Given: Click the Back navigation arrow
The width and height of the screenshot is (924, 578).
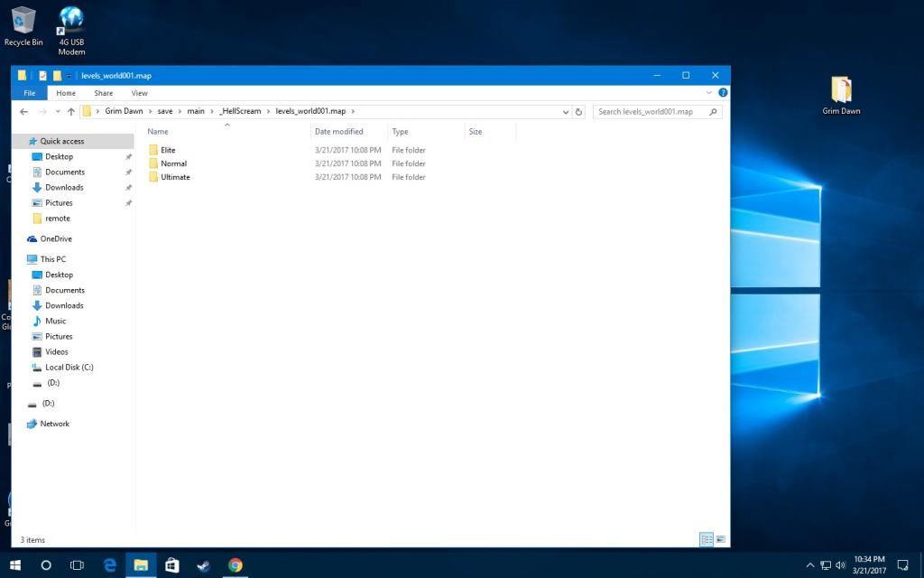Looking at the screenshot, I should [23, 111].
